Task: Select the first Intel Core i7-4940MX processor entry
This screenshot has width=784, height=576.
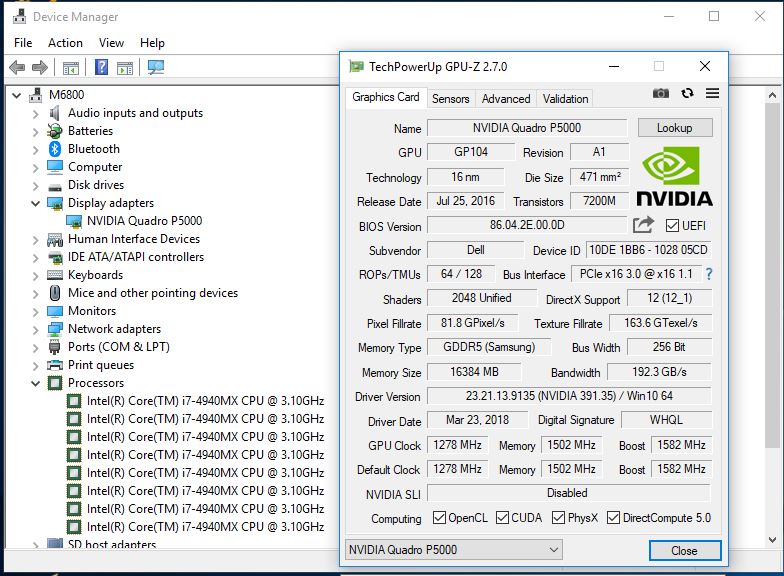Action: (206, 401)
